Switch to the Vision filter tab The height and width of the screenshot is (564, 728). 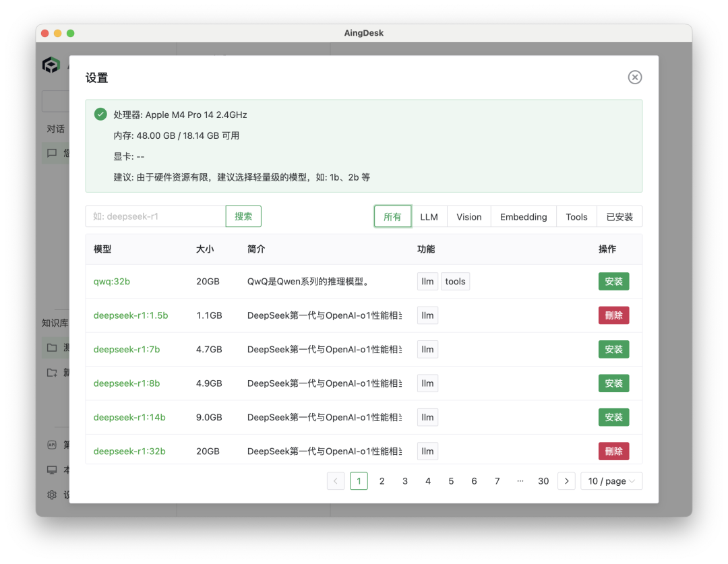pyautogui.click(x=468, y=217)
